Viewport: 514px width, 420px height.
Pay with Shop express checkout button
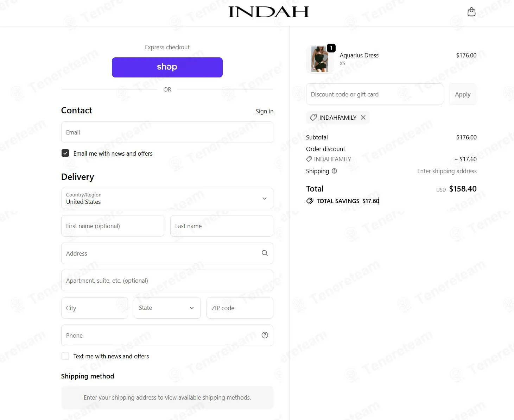167,67
